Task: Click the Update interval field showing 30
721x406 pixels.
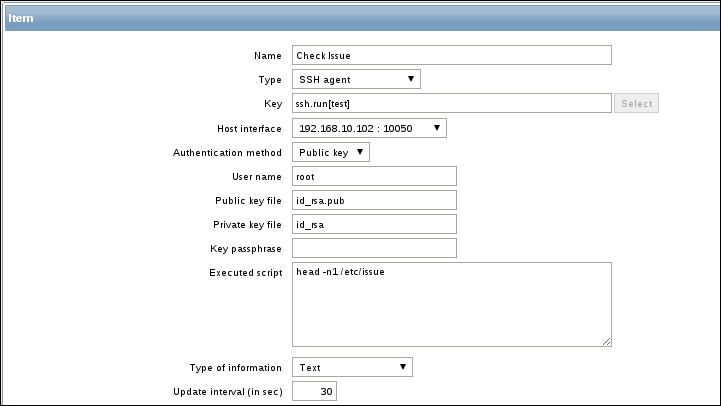Action: click(x=314, y=392)
